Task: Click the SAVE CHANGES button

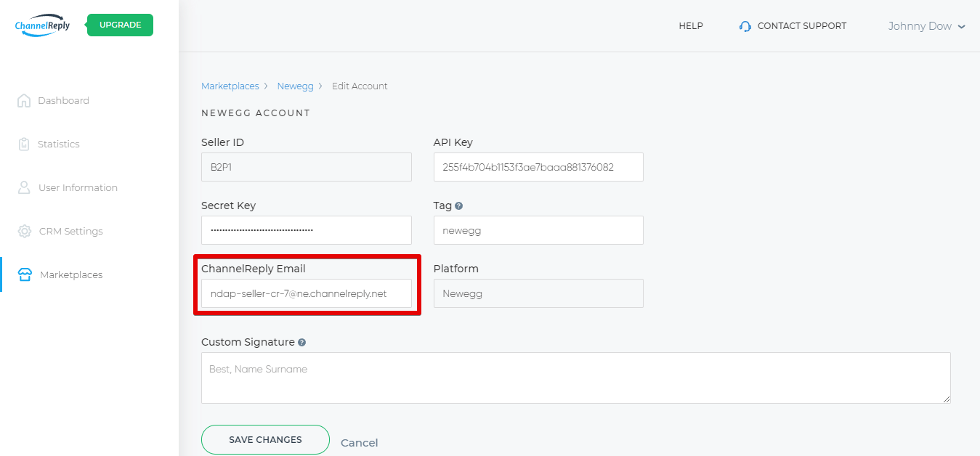Action: (265, 439)
